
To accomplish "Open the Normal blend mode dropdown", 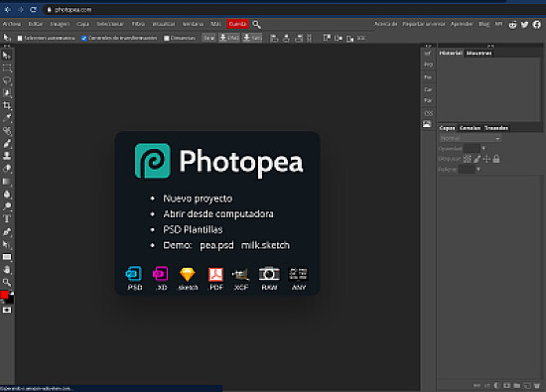I will coord(470,138).
